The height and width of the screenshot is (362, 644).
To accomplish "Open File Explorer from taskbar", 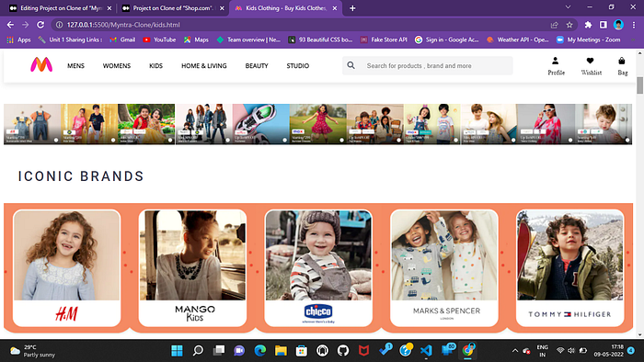I will pos(281,351).
